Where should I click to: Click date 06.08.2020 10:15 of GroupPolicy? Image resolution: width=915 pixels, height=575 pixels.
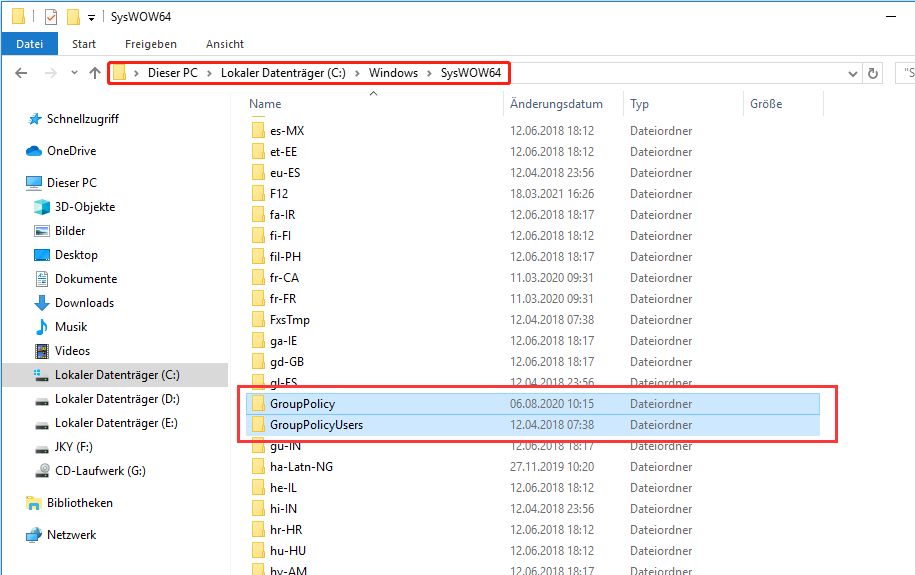tap(552, 404)
